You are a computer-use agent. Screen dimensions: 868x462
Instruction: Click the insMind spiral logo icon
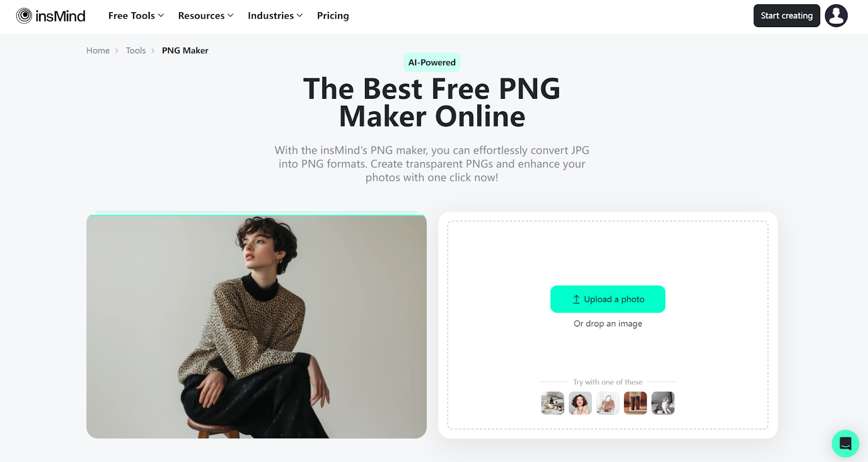[x=24, y=16]
